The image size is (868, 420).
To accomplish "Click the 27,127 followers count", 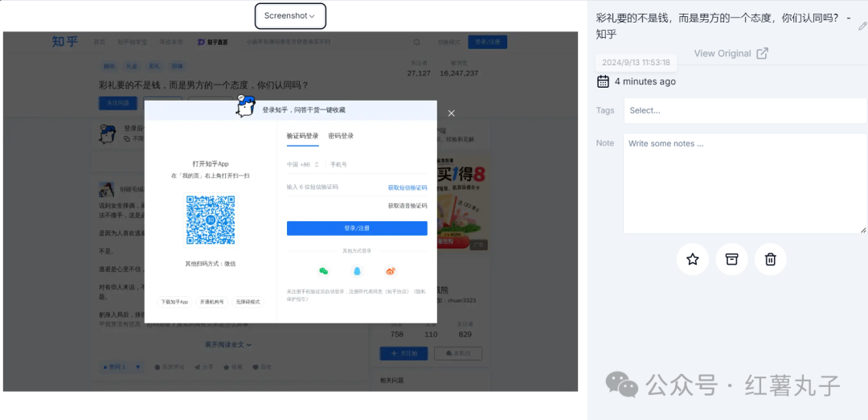I will pyautogui.click(x=419, y=73).
